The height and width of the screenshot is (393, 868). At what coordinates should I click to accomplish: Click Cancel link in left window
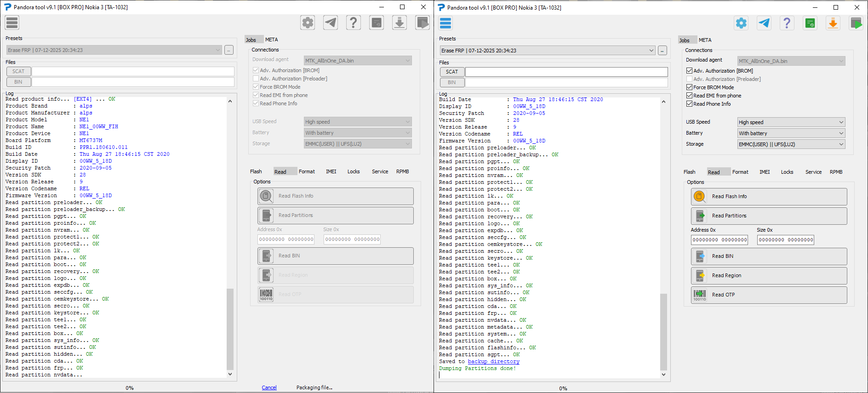tap(269, 387)
